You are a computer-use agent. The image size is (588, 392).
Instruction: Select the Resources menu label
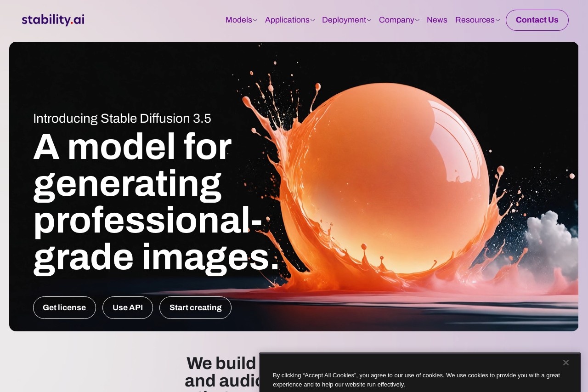pos(475,20)
